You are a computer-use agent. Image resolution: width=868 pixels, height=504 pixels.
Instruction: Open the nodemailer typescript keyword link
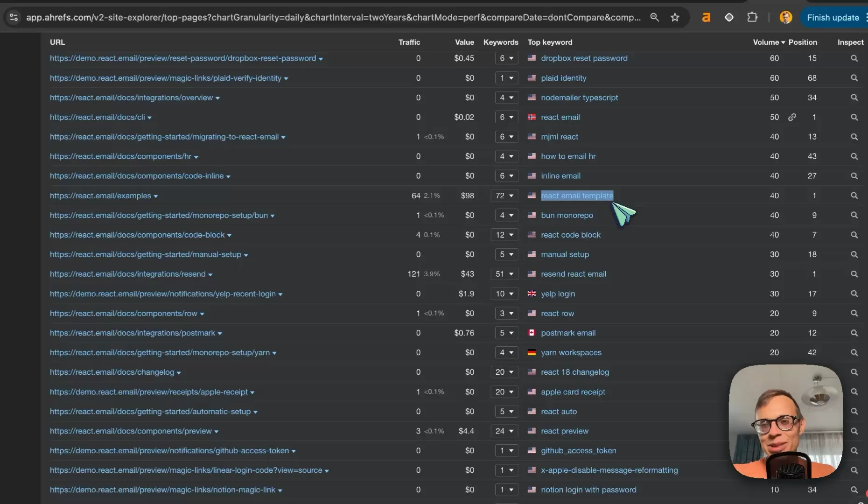pyautogui.click(x=579, y=98)
